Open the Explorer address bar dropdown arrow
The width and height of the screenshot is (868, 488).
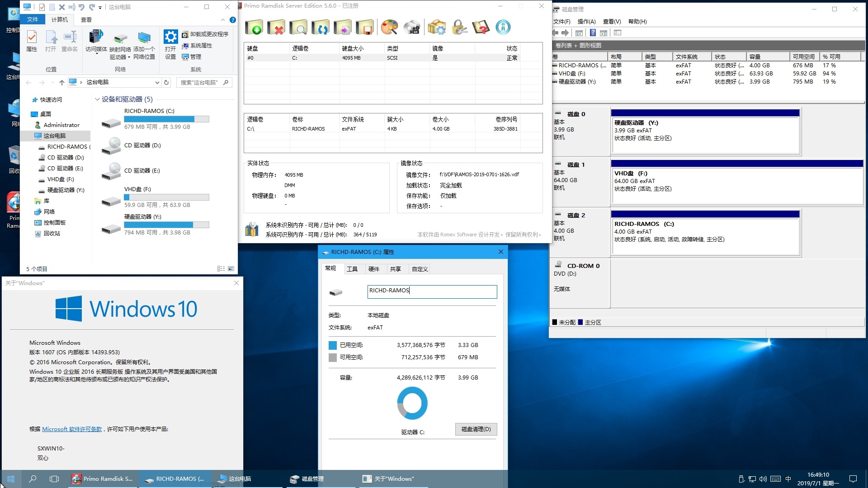(x=157, y=82)
